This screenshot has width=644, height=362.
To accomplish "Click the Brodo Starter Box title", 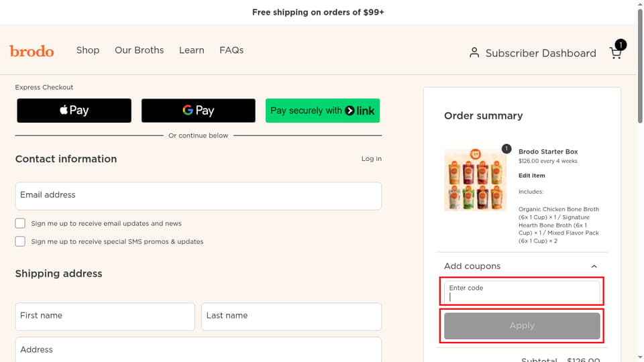I will tap(548, 152).
